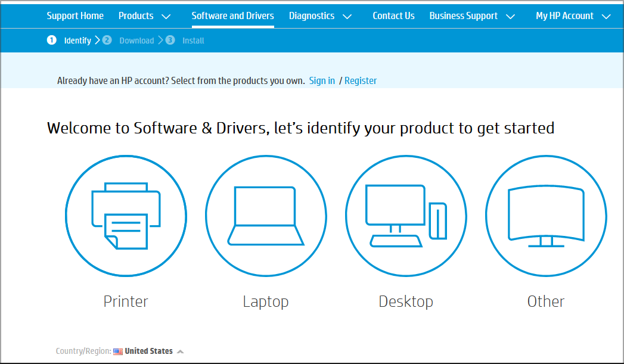Open the Software and Drivers tab
The image size is (624, 364).
coord(233,16)
